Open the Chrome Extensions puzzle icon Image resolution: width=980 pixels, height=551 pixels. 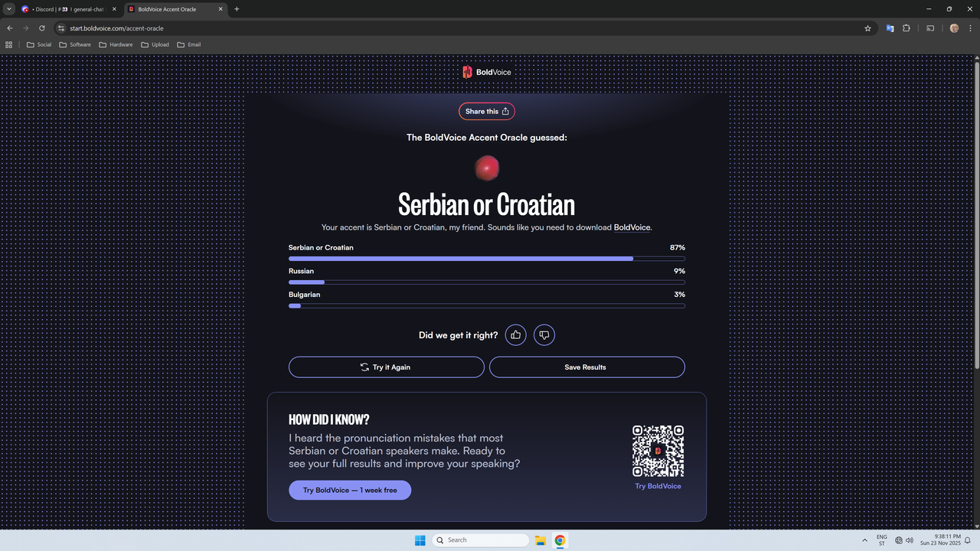[906, 28]
